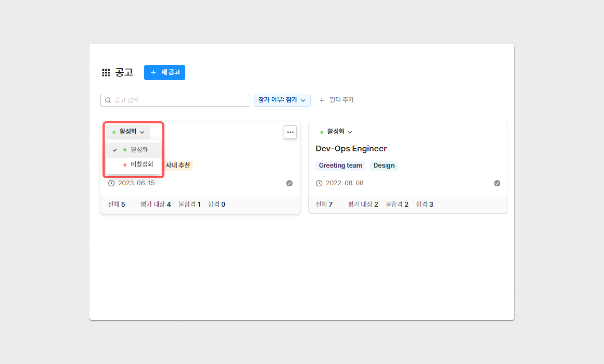Expand 활성화 status on Dev-Ops Engineer card
604x364 pixels.
click(336, 132)
